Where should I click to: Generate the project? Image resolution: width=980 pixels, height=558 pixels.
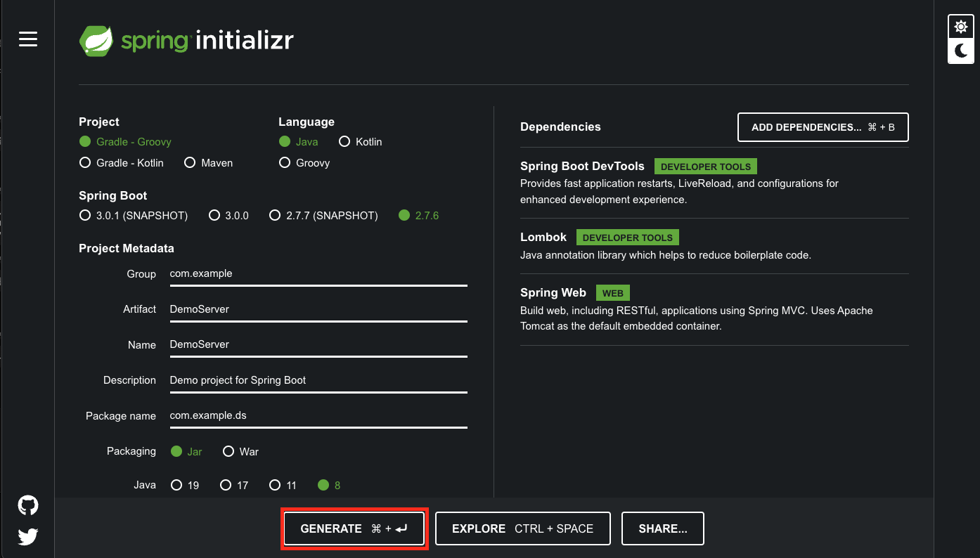(x=355, y=528)
